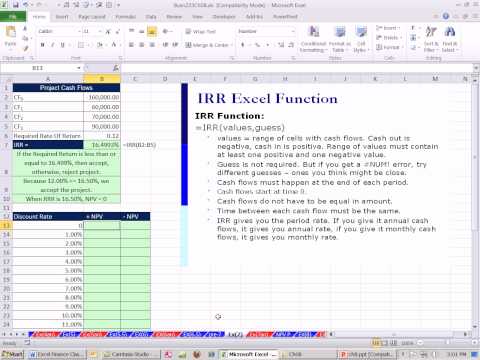This screenshot has width=480, height=360.
Task: Open Conditional Formatting in Styles group
Action: tap(313, 39)
